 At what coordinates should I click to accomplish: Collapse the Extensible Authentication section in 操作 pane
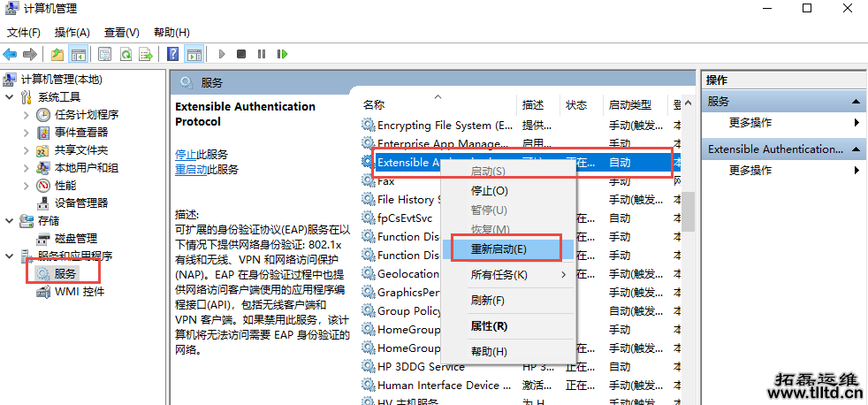(856, 149)
